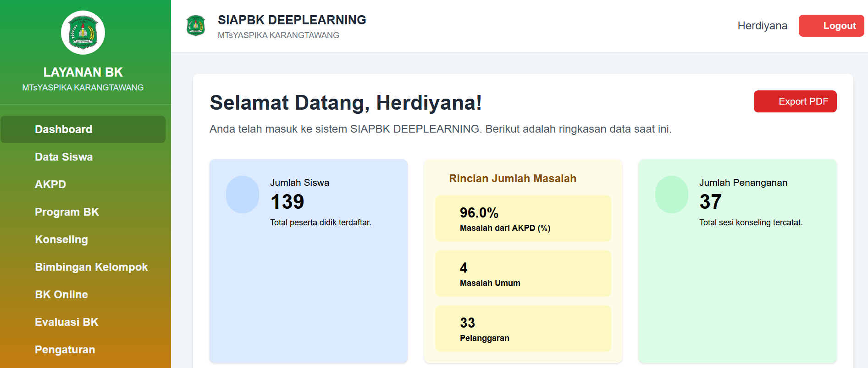The image size is (868, 368).
Task: Click MTsYASPIKA KARANGTAWANG subtitle in header
Action: (278, 35)
